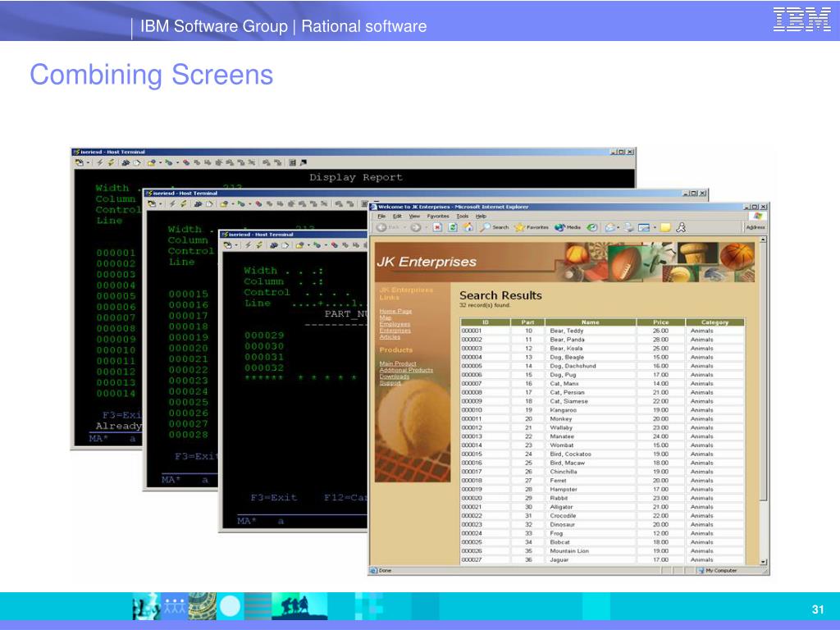Click the green Refresh icon in IE toolbar
Image resolution: width=840 pixels, height=630 pixels.
tap(453, 228)
